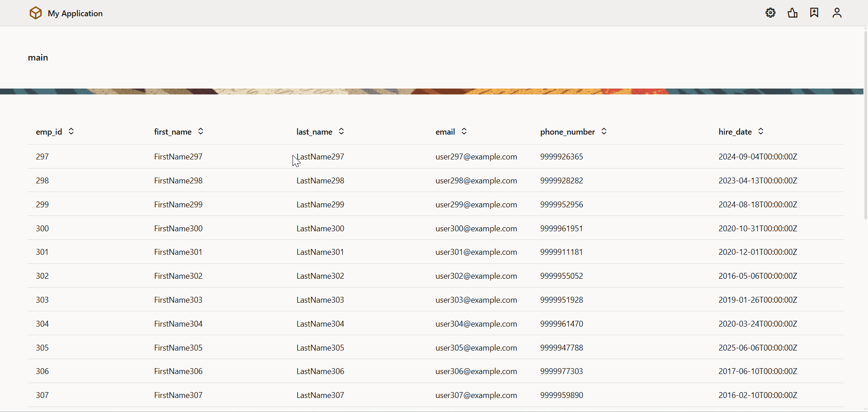Viewport: 868px width, 412px height.
Task: Click email user302@example.com
Action: 476,276
